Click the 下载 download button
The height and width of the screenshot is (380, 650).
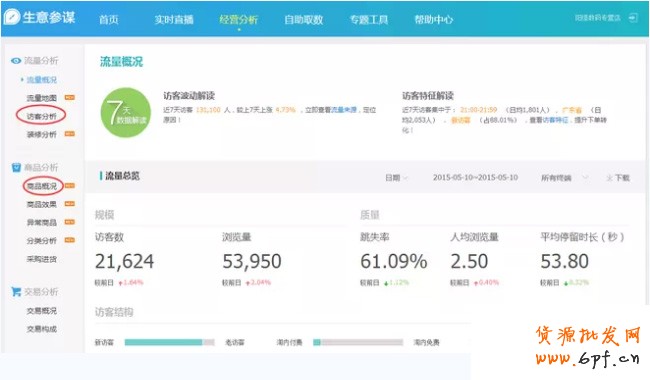coord(618,178)
